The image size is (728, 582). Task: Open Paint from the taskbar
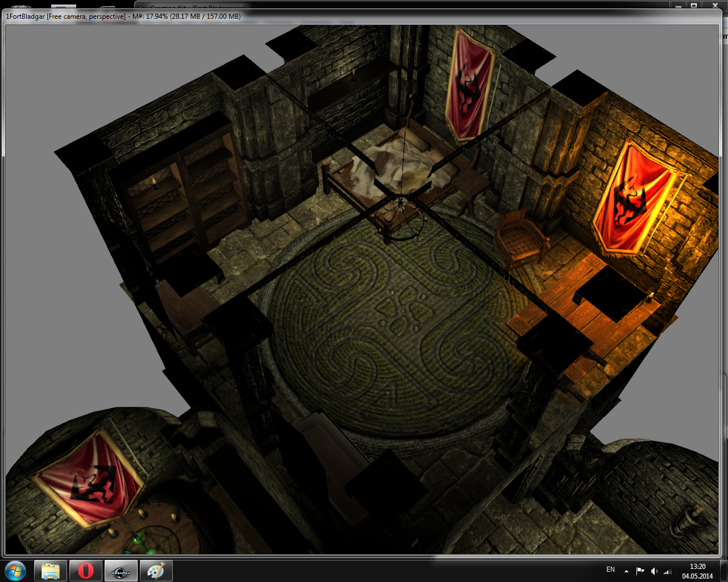pyautogui.click(x=156, y=571)
